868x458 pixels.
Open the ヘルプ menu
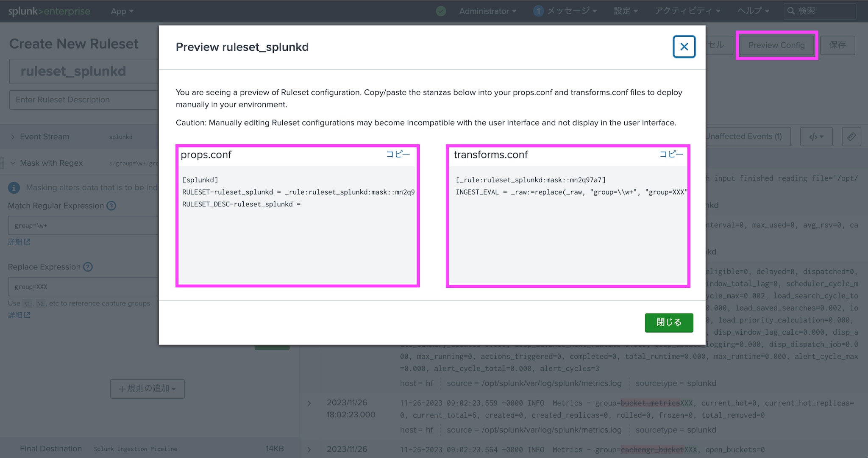[x=753, y=11]
